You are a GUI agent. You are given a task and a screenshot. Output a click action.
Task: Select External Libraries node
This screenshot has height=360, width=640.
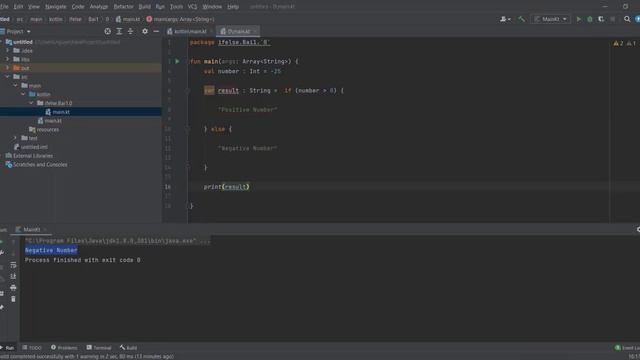[x=29, y=156]
